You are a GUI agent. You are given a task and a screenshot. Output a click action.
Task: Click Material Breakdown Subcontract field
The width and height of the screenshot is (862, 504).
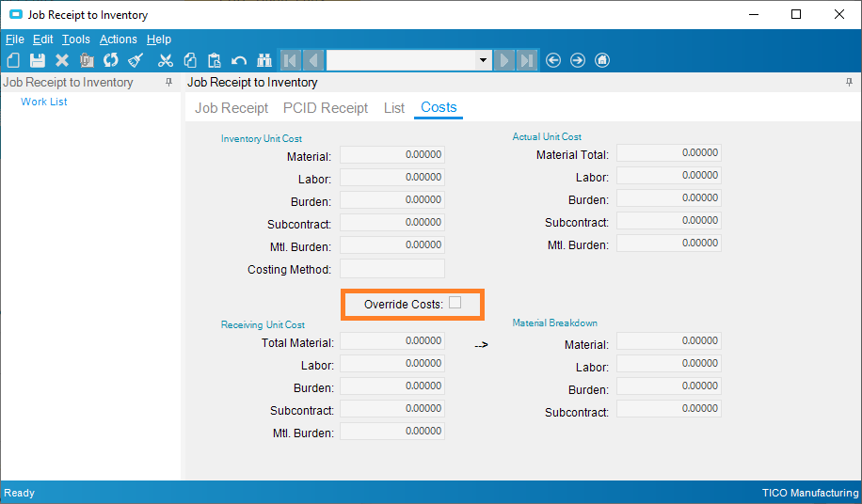point(668,408)
